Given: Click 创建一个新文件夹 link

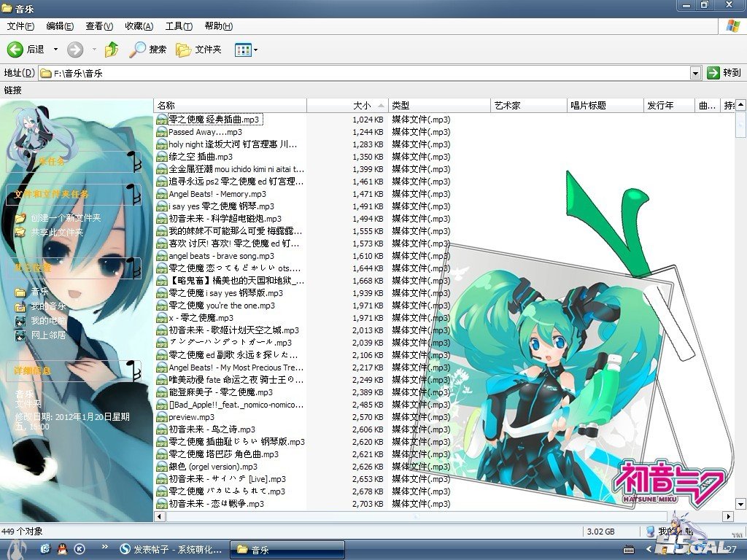Looking at the screenshot, I should pyautogui.click(x=66, y=218).
